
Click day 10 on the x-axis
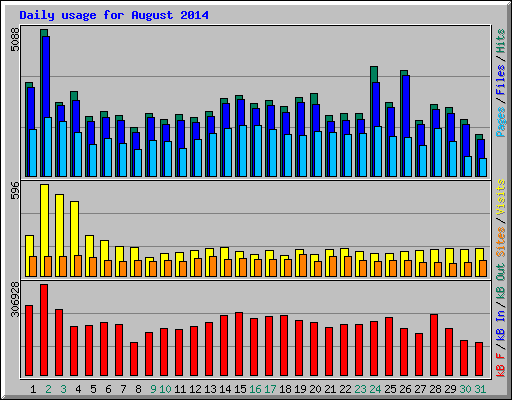[165, 389]
